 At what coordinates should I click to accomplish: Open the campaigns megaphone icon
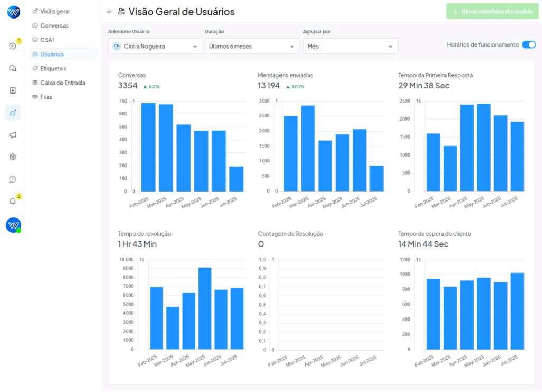pyautogui.click(x=13, y=135)
